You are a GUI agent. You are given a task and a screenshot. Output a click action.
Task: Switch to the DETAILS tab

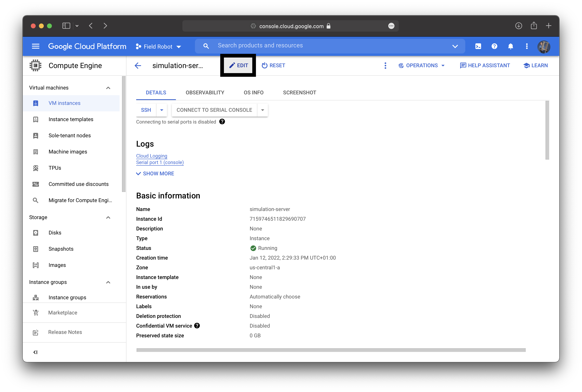tap(156, 93)
